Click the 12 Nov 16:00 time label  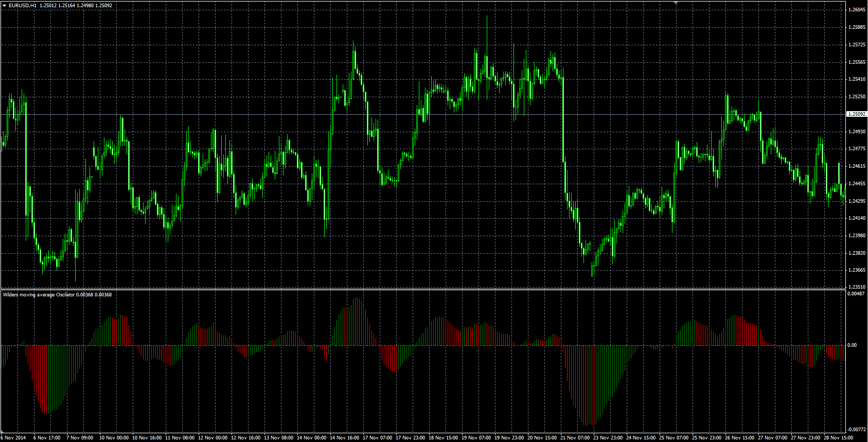click(x=246, y=438)
